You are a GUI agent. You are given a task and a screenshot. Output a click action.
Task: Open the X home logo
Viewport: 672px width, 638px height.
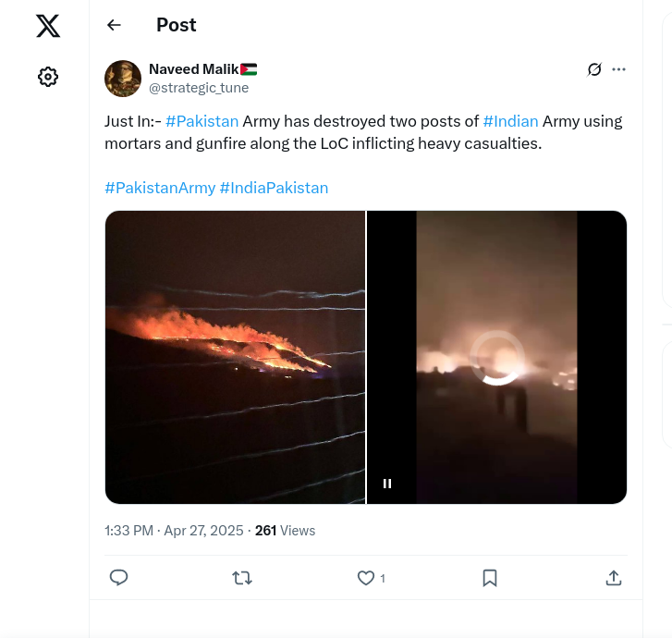coord(48,26)
